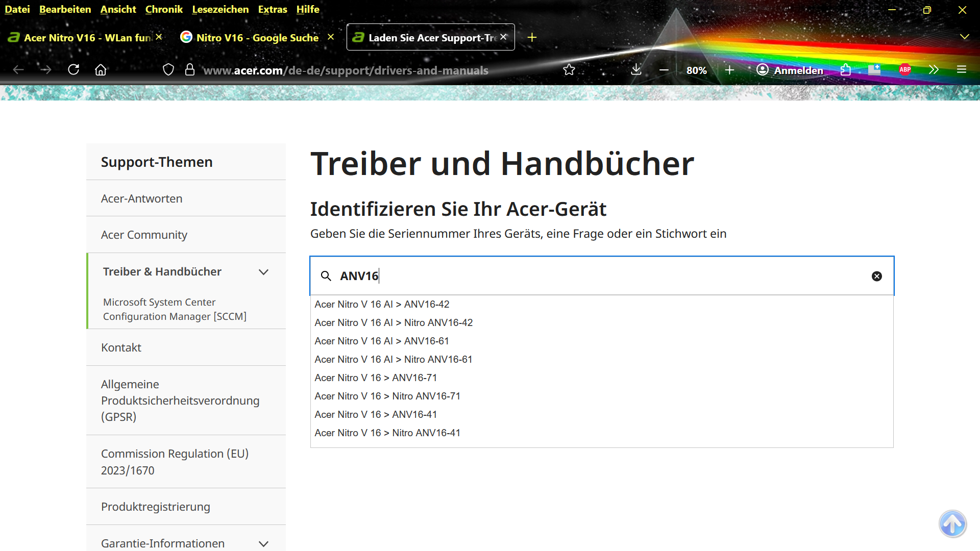Select Treiber & Handbücher sidebar item
The height and width of the screenshot is (551, 980).
pyautogui.click(x=162, y=271)
